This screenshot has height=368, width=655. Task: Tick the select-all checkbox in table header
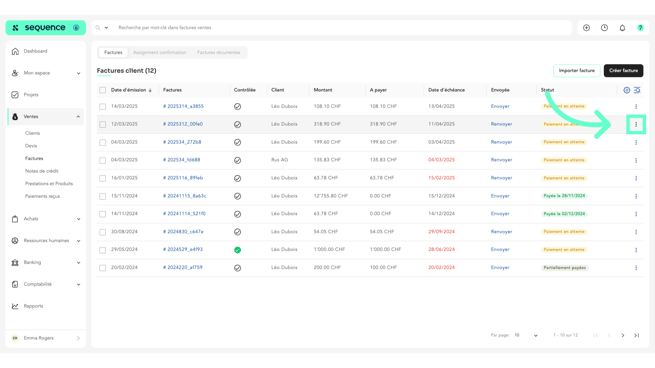pyautogui.click(x=102, y=90)
